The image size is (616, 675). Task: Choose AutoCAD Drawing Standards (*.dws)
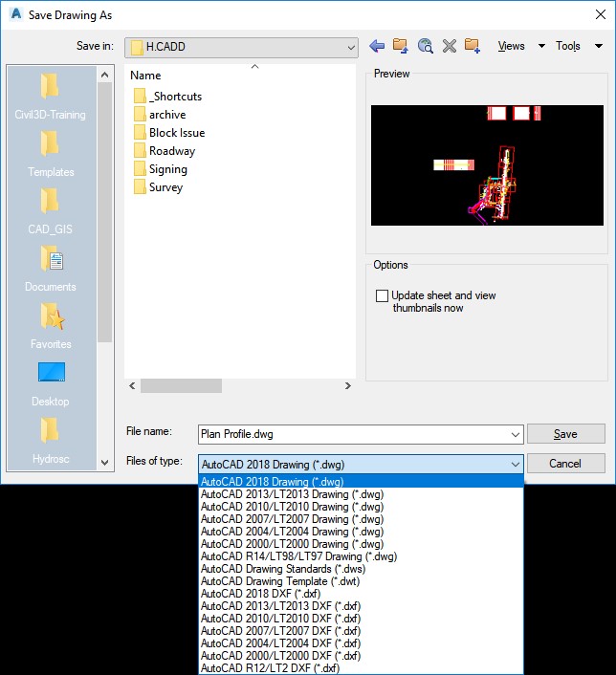361,569
